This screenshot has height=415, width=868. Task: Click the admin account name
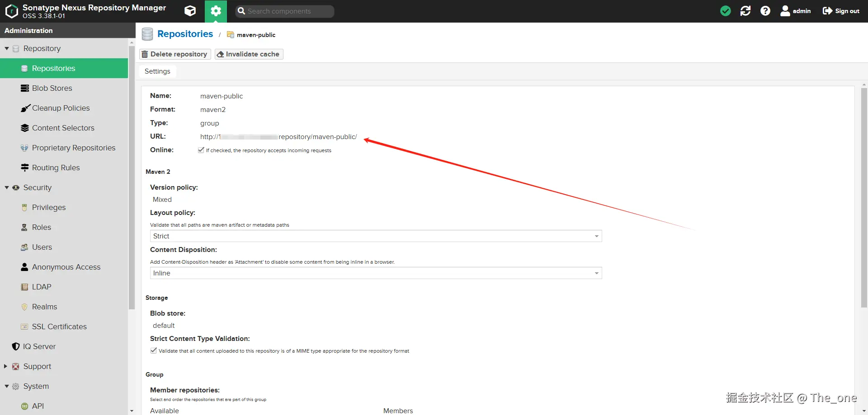coord(802,11)
